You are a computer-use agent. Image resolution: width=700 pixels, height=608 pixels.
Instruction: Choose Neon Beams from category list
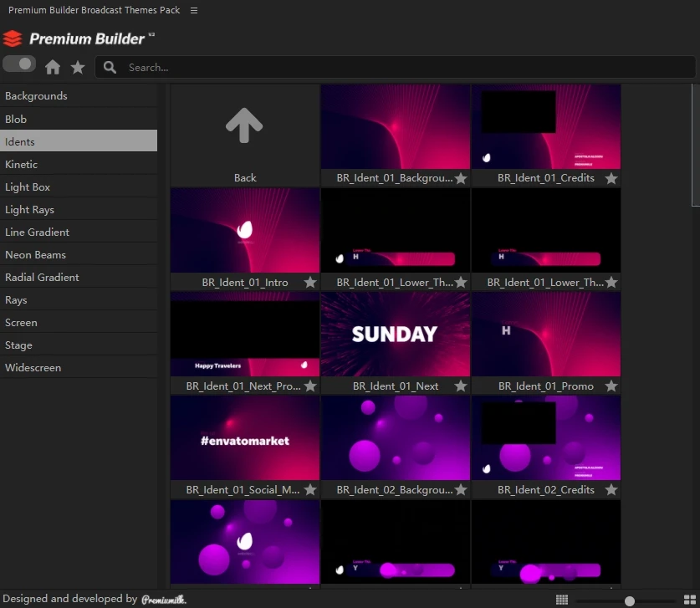coord(35,255)
